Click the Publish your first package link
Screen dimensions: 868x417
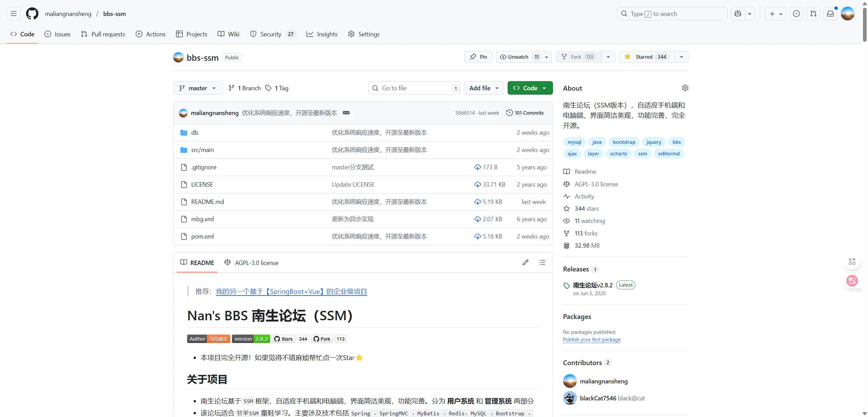(592, 339)
